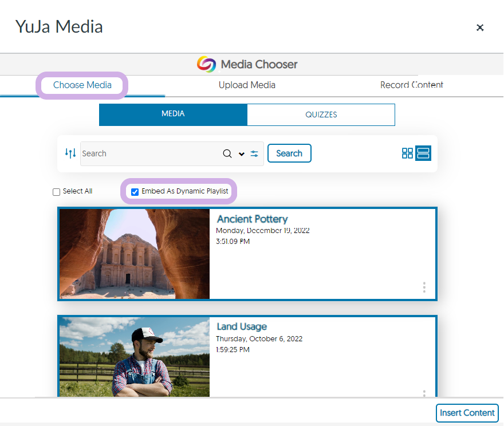Click the date Thursday, October 6, 2022
This screenshot has height=426, width=504.
[259, 339]
